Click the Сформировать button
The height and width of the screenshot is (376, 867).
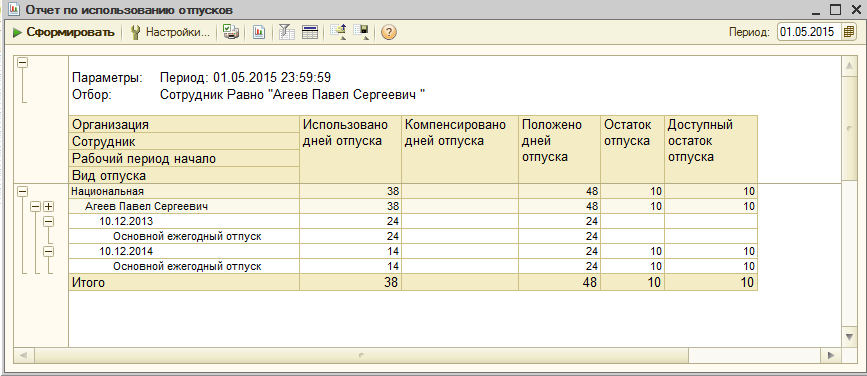[63, 33]
